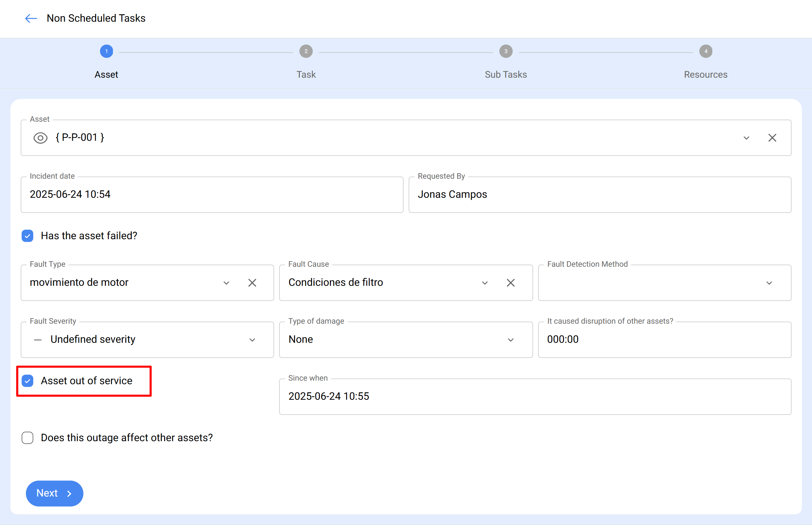This screenshot has height=525, width=812.
Task: Click the 'Non Scheduled Tasks' title link
Action: [x=96, y=18]
